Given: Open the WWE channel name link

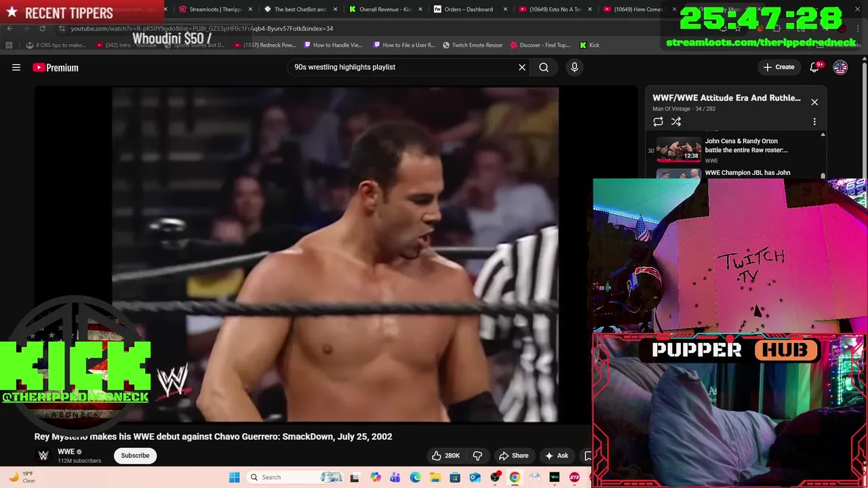Looking at the screenshot, I should (x=66, y=451).
